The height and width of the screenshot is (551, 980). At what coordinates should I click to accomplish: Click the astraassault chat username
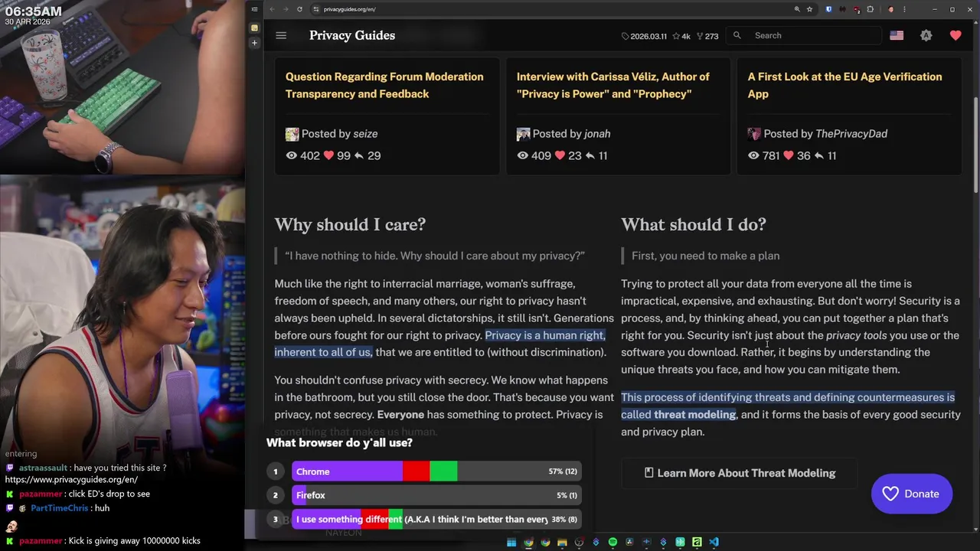[43, 468]
